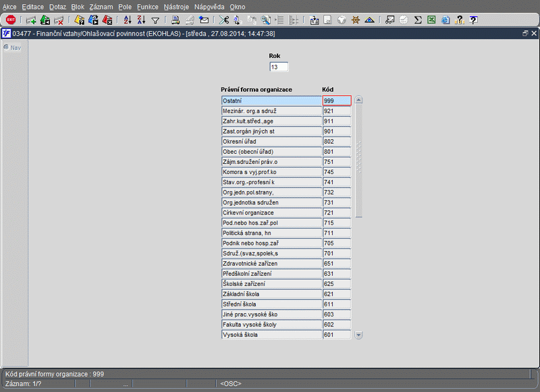This screenshot has width=540, height=392.
Task: Click the blue execute-query icon
Action: pyautogui.click(x=93, y=20)
